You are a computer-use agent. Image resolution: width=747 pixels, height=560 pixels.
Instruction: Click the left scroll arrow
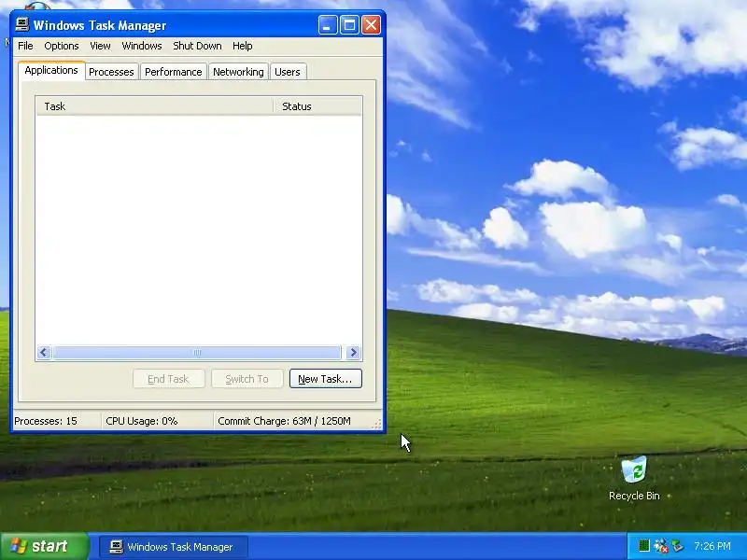(x=44, y=353)
